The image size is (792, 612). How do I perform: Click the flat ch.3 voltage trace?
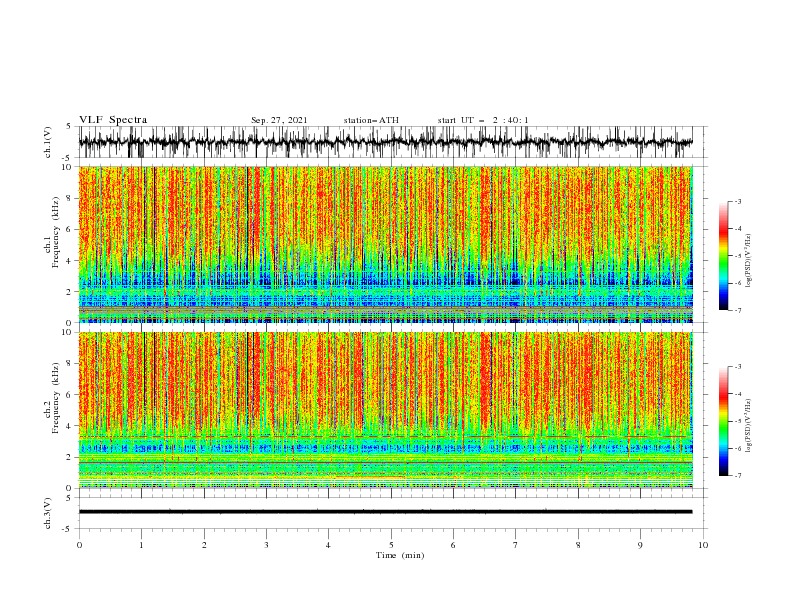click(385, 512)
